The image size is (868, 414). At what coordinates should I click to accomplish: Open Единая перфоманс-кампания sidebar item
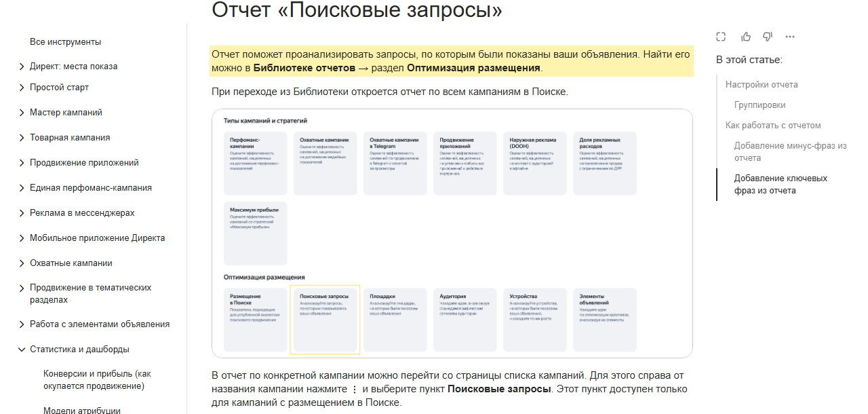(x=91, y=188)
